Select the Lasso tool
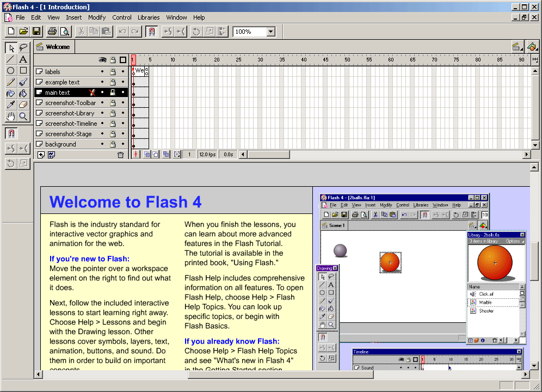Image resolution: width=542 pixels, height=392 pixels. [23, 48]
